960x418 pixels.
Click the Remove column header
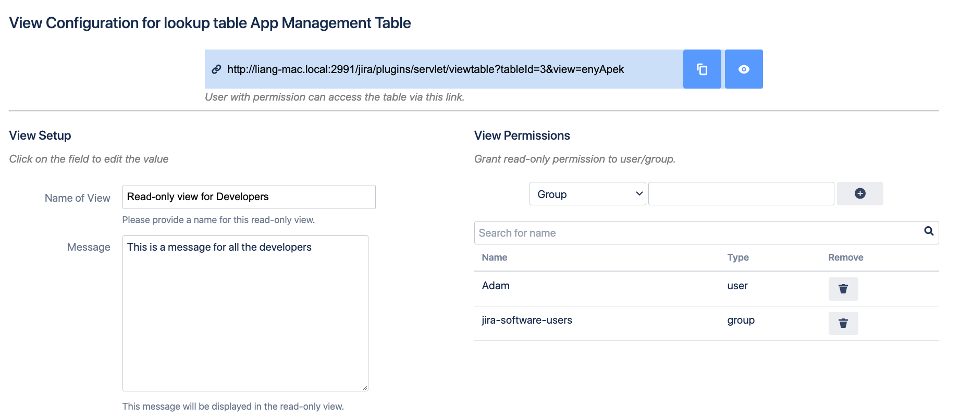[845, 258]
